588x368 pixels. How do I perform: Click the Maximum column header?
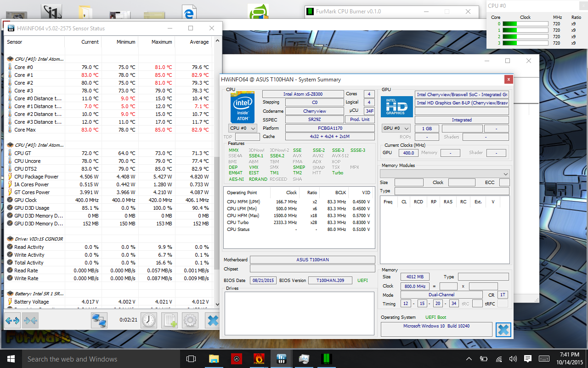pos(156,42)
